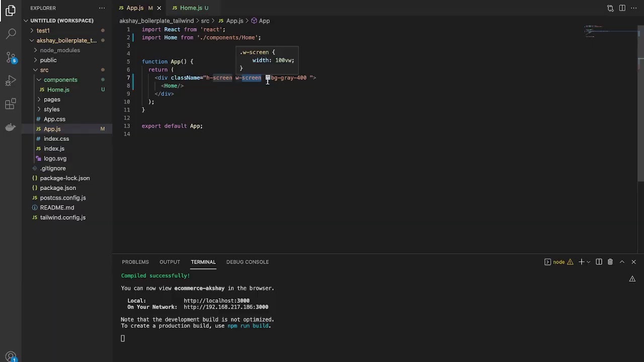
Task: Click bg-gray-400 color swatch in code
Action: 268,78
